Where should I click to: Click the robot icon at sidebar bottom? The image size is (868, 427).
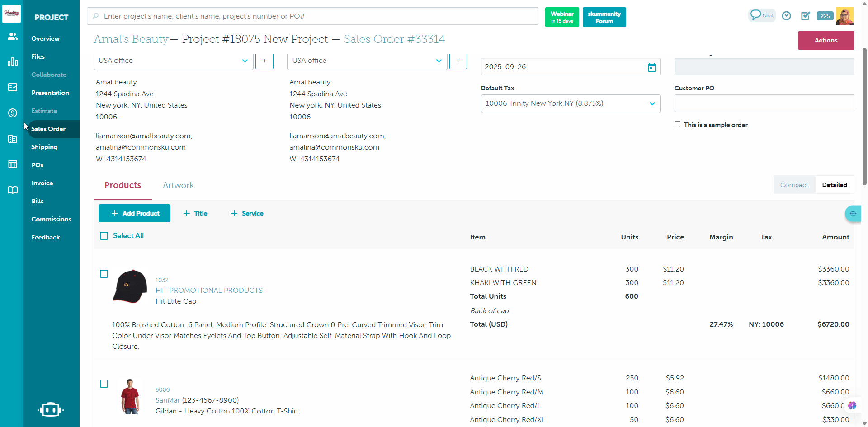(x=50, y=409)
